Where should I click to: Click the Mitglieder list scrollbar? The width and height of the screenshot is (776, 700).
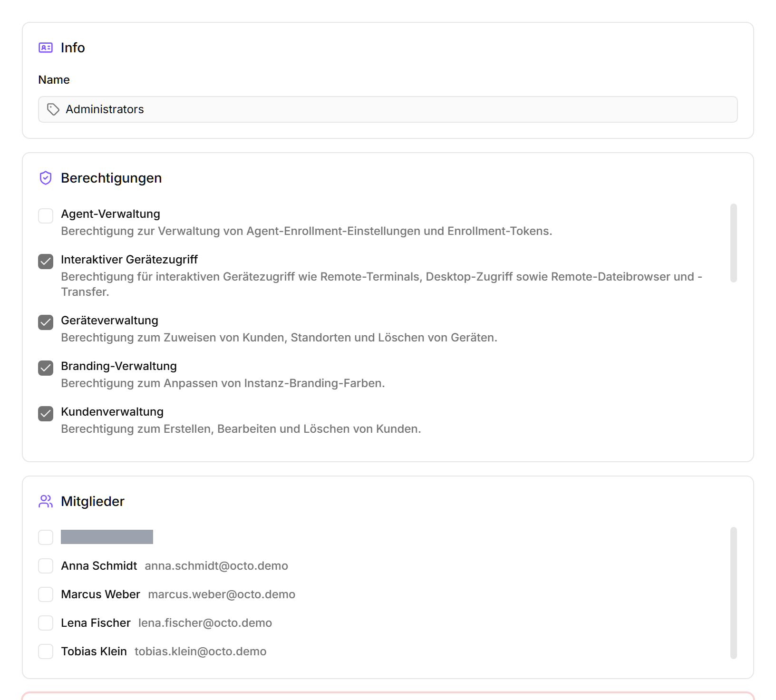tap(734, 593)
